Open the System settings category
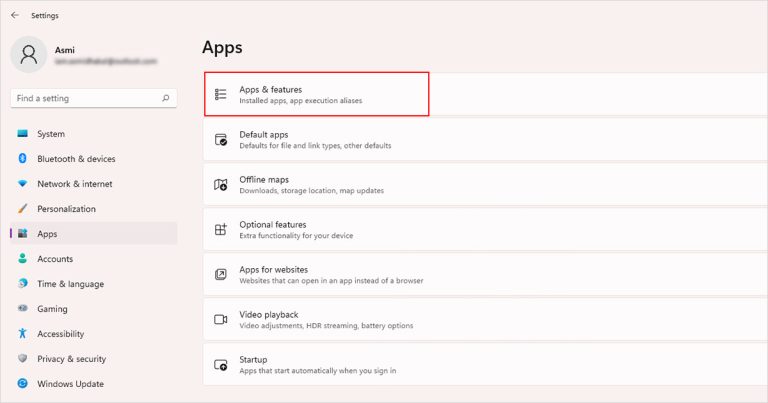 51,134
